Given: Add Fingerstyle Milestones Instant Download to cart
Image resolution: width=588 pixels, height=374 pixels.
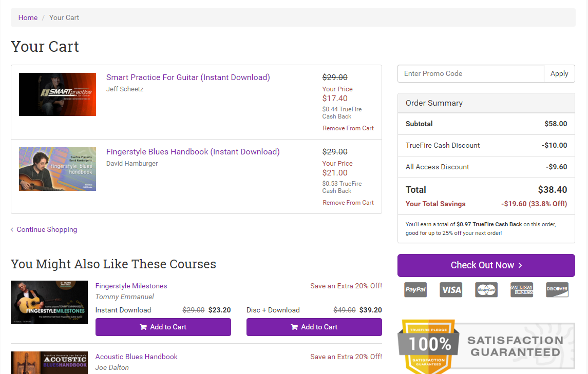Looking at the screenshot, I should click(163, 327).
